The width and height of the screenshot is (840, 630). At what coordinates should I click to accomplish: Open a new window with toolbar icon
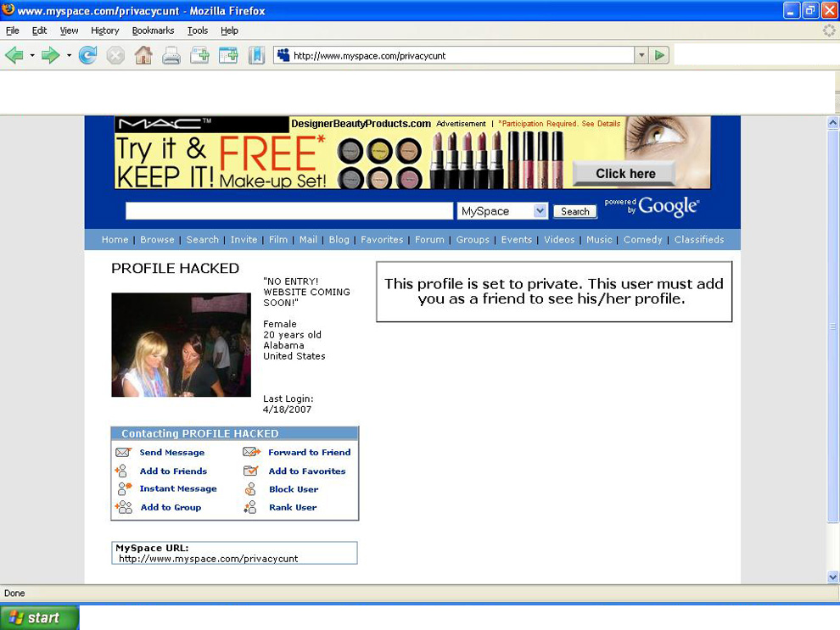coord(228,55)
